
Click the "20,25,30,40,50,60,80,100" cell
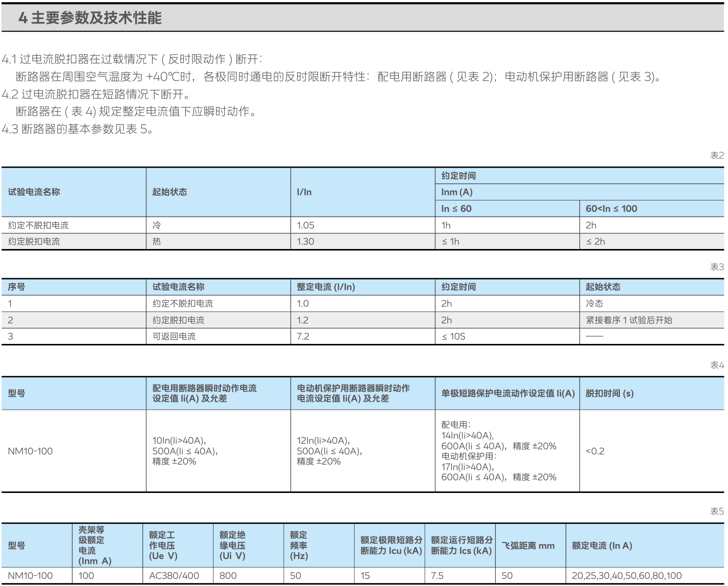click(627, 576)
